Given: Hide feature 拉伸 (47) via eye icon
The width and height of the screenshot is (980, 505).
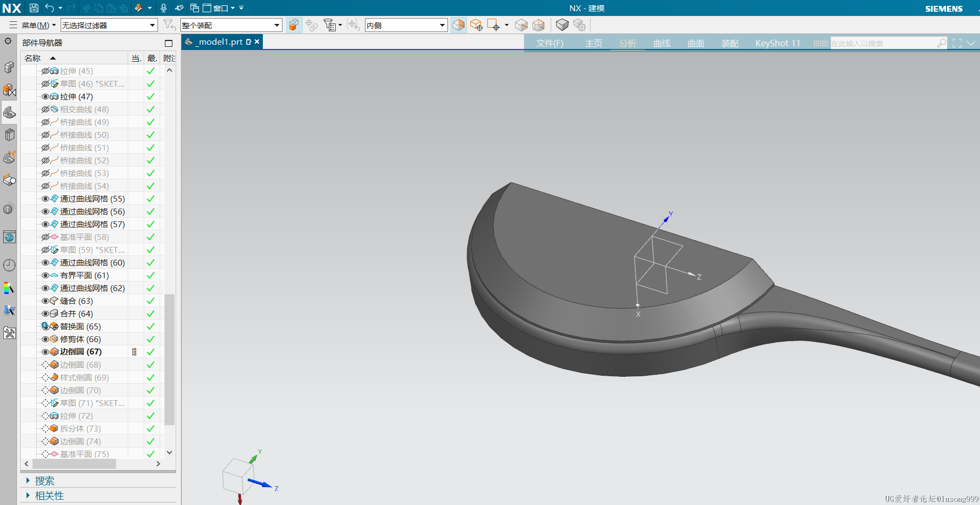Looking at the screenshot, I should (45, 97).
